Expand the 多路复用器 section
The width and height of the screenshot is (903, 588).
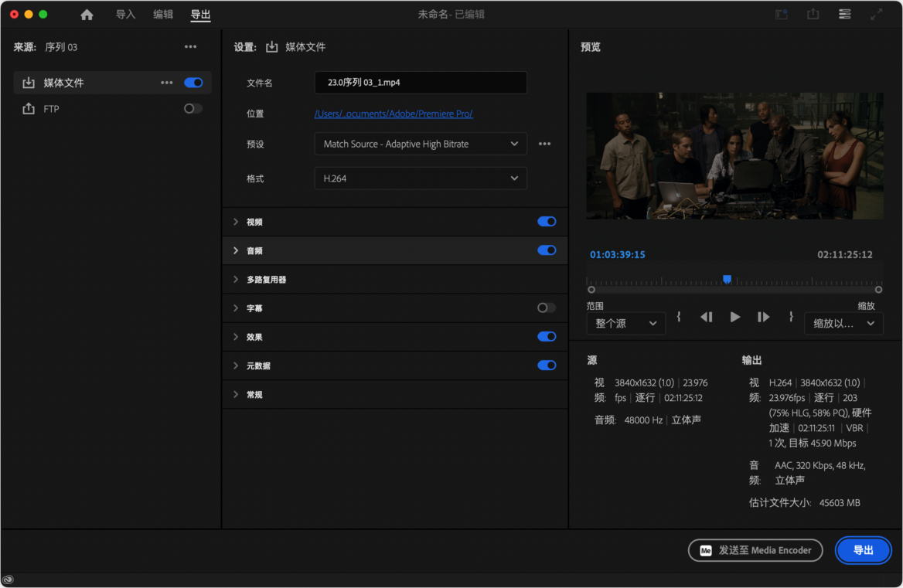(x=236, y=279)
